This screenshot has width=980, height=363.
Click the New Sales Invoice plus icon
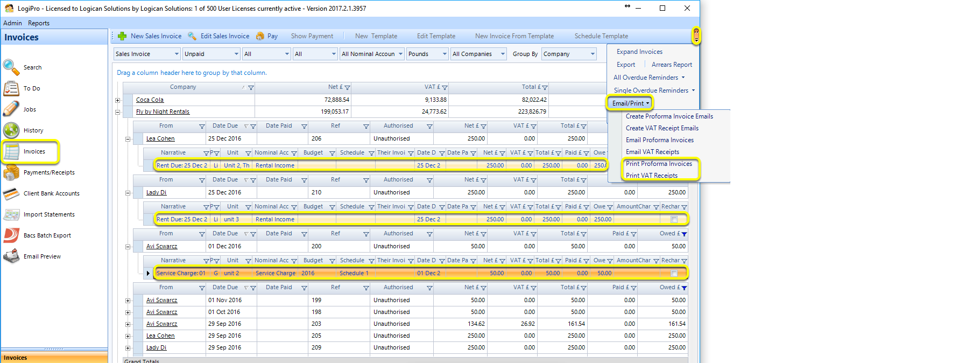point(122,36)
